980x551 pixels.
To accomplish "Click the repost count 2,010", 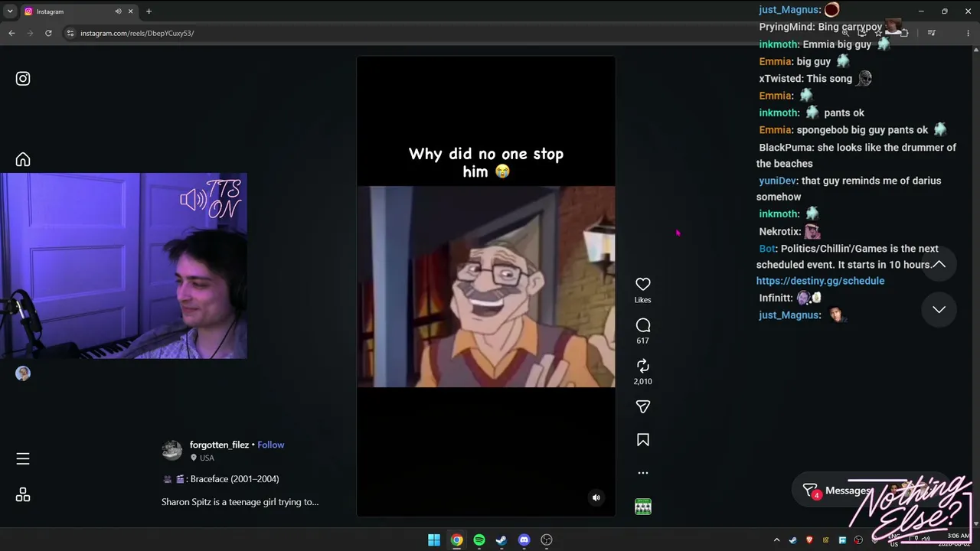I will [x=643, y=381].
